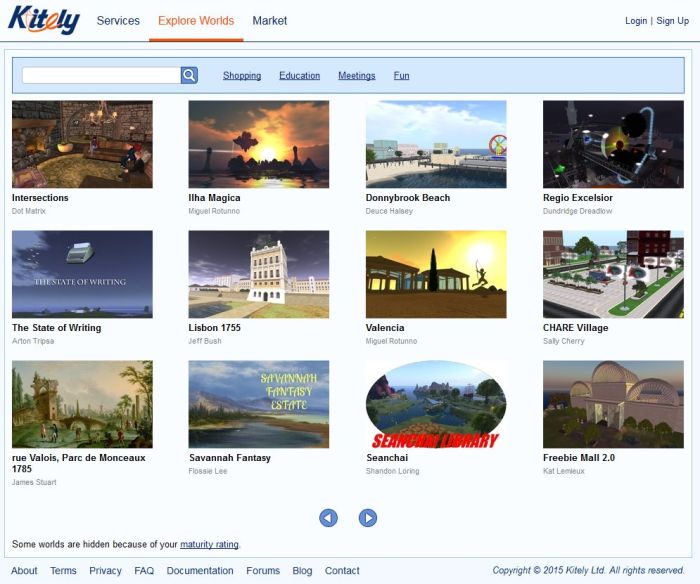Click the Freebie Mall 2.0 title

(x=579, y=458)
